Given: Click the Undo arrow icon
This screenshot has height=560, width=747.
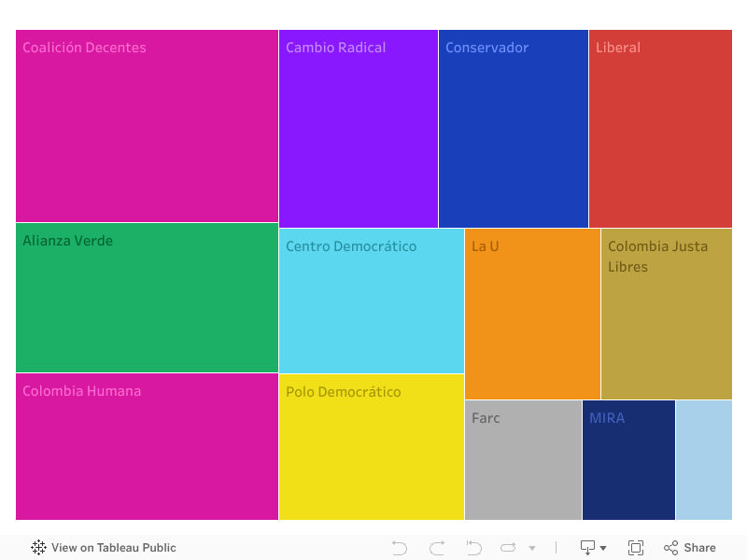Looking at the screenshot, I should [x=400, y=548].
